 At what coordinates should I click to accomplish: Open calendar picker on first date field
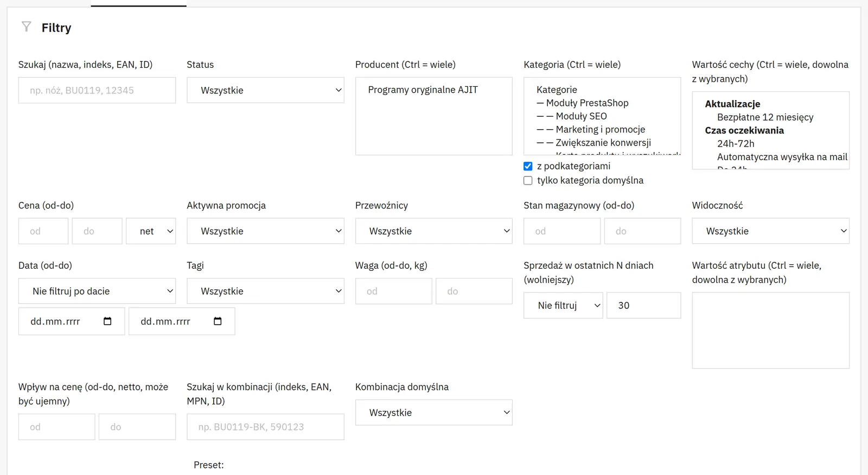tap(107, 321)
